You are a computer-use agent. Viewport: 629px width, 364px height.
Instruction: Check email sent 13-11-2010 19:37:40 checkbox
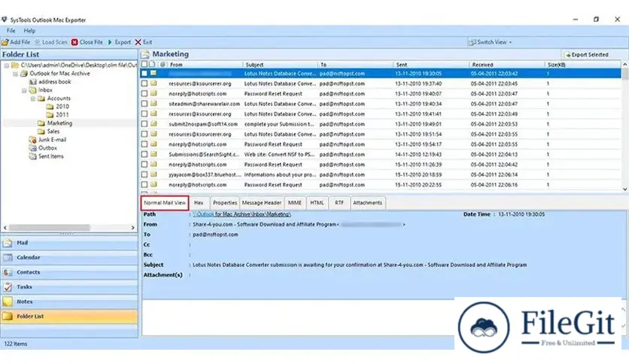[144, 83]
